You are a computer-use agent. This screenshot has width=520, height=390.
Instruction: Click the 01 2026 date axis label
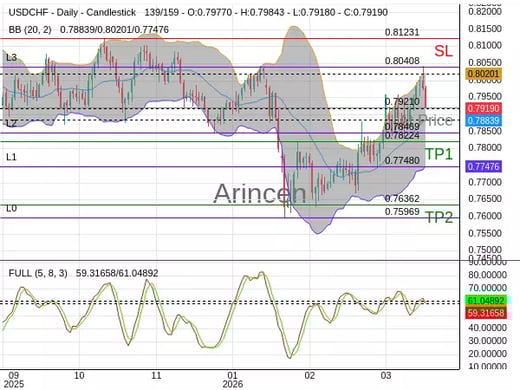pos(233,380)
